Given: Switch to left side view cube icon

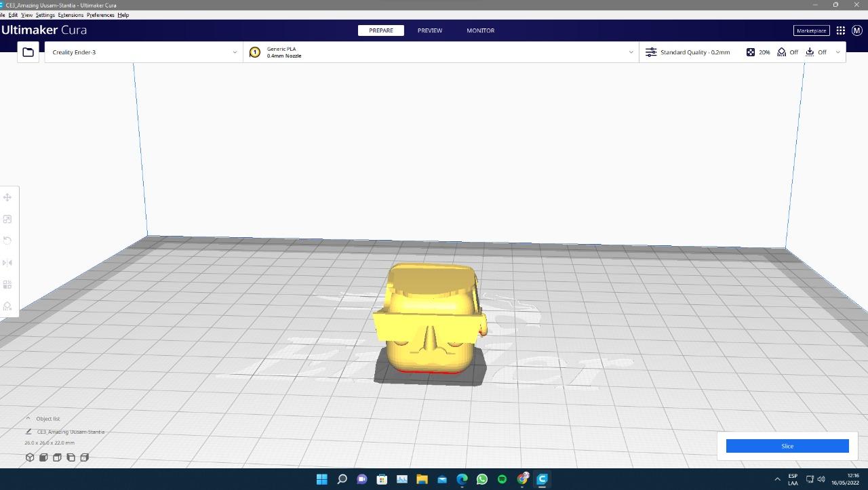Looking at the screenshot, I should [71, 457].
